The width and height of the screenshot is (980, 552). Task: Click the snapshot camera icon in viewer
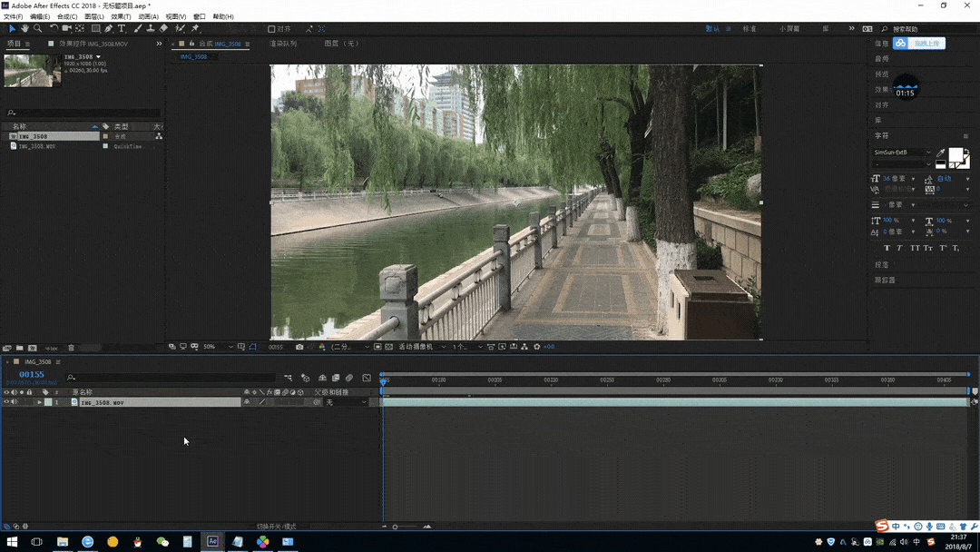pyautogui.click(x=299, y=346)
